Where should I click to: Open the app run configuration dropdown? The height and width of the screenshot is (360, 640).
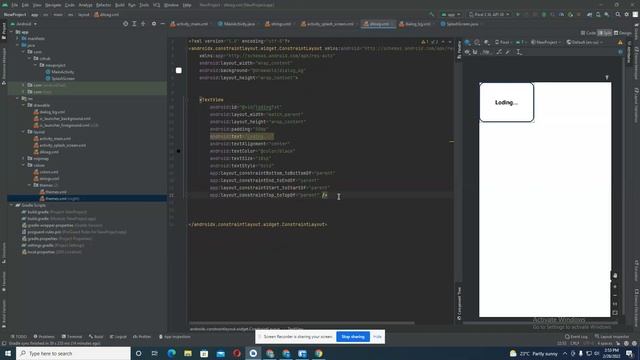pyautogui.click(x=451, y=14)
